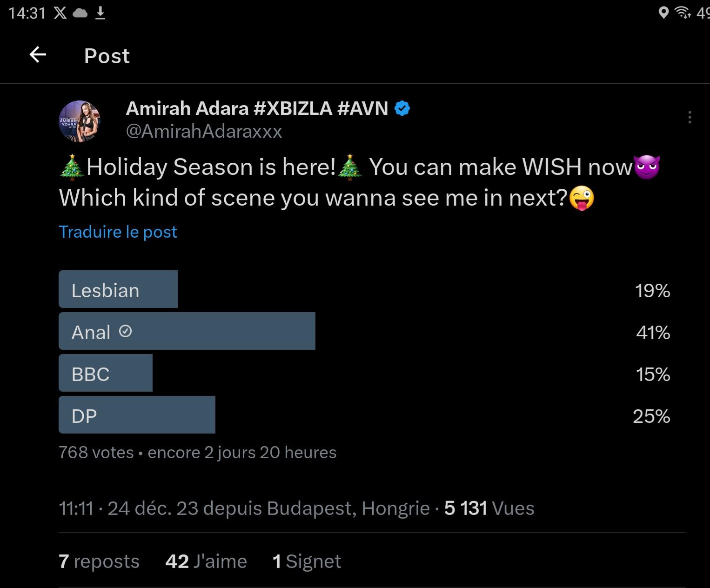Open the author's profile picture
Screen dimensions: 710x588
pos(80,121)
